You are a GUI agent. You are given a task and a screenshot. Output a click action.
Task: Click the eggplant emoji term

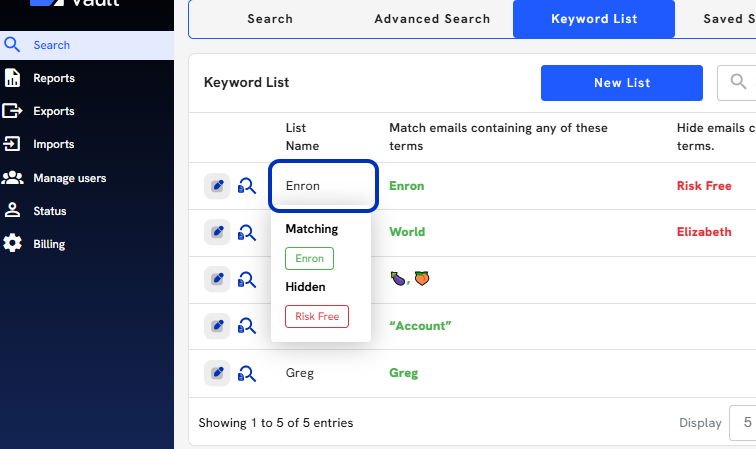coord(398,278)
